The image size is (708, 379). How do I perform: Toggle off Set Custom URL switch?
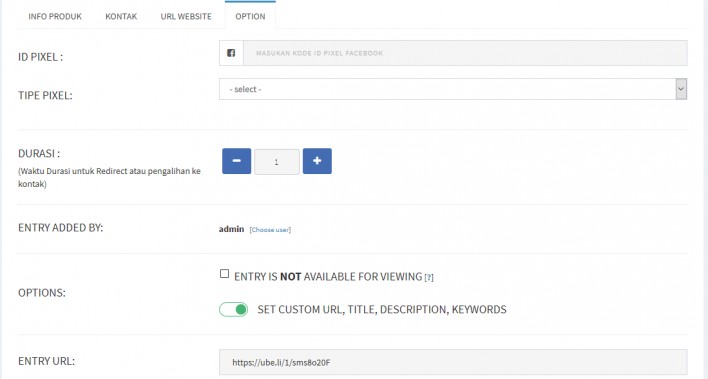233,309
